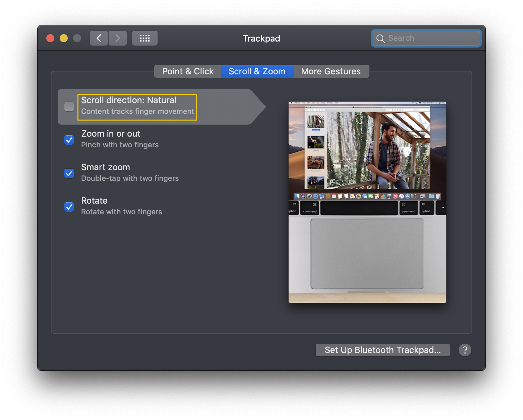Viewport: 523px width, 420px height.
Task: Click inside the Search field
Action: tap(426, 38)
